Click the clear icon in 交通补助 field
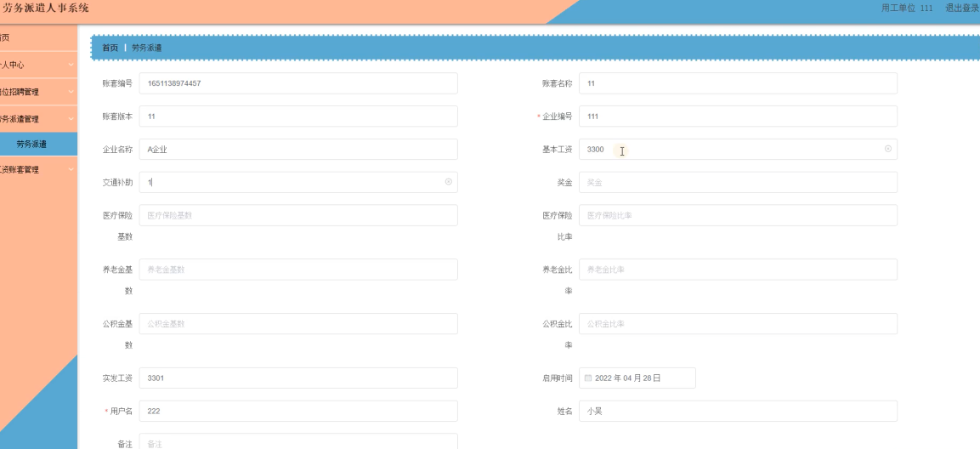Screen dimensions: 980x449 [449, 182]
